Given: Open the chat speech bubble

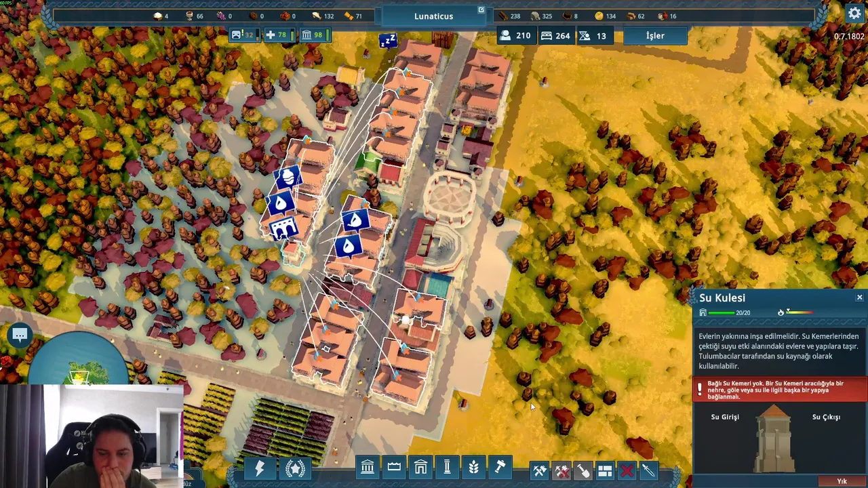Looking at the screenshot, I should point(20,335).
